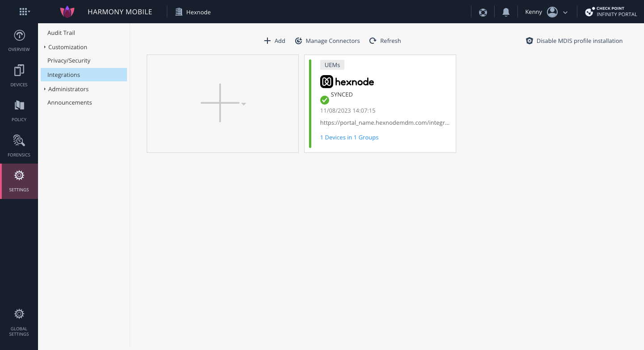This screenshot has height=350, width=644.
Task: Click the Hexnode building icon in header
Action: tap(179, 12)
